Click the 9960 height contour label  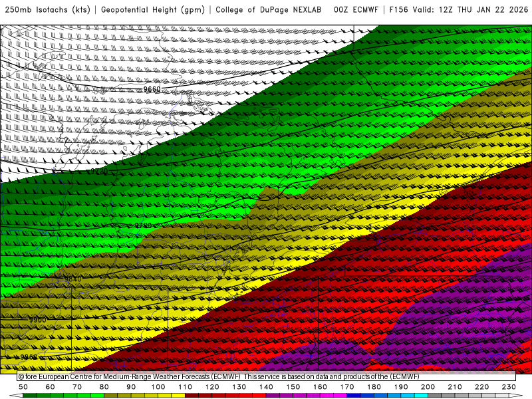[29, 357]
